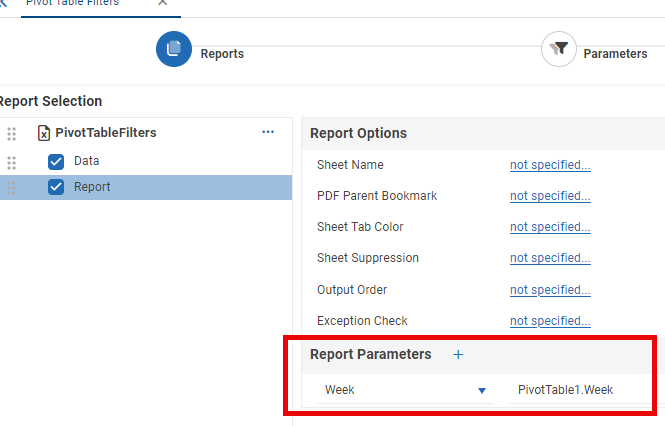665x426 pixels.
Task: Set PDF Parent Bookmark via its link
Action: pos(550,196)
